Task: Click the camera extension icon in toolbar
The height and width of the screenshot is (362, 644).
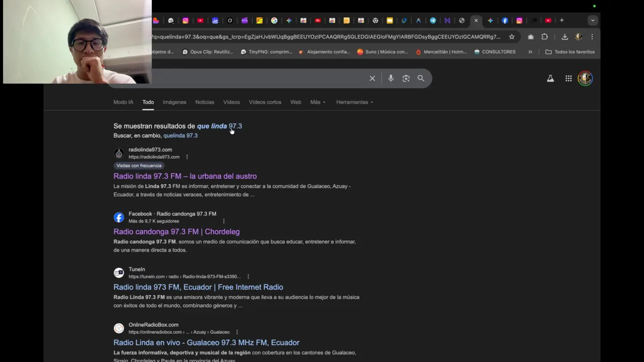Action: pos(530,37)
